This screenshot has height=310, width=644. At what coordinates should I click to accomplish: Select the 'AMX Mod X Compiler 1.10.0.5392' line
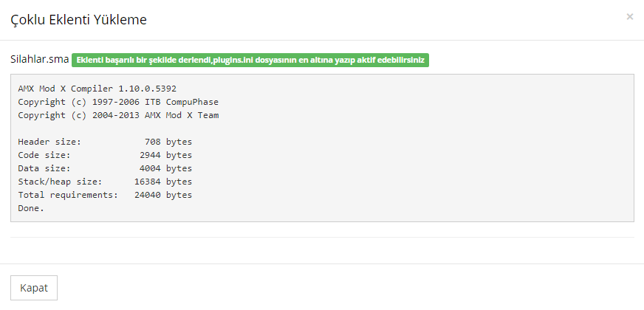point(97,89)
